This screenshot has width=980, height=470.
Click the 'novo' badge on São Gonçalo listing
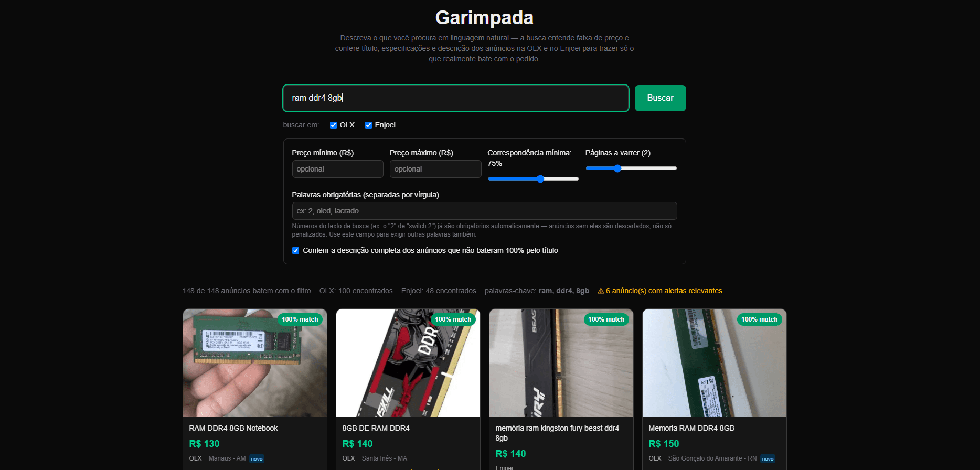tap(768, 459)
